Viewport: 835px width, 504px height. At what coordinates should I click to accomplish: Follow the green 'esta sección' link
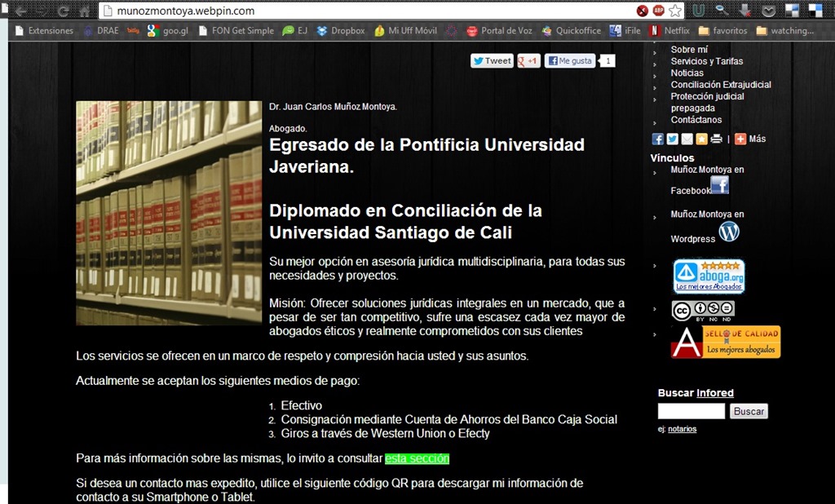point(417,458)
